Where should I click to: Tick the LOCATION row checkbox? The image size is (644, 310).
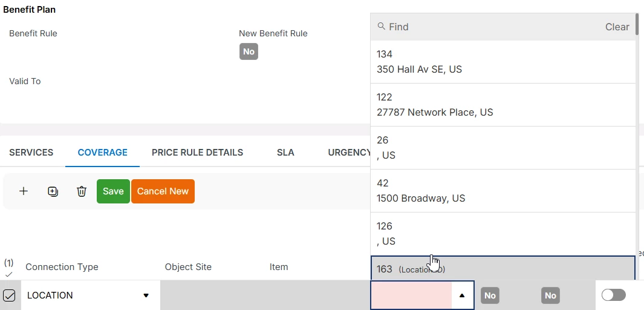coord(9,295)
